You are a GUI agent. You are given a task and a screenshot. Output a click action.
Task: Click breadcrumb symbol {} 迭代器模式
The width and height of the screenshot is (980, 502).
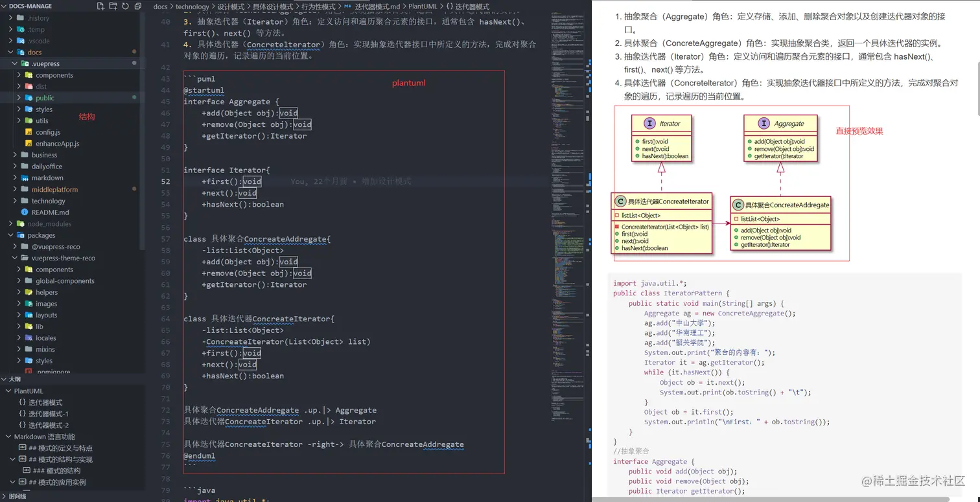click(467, 6)
